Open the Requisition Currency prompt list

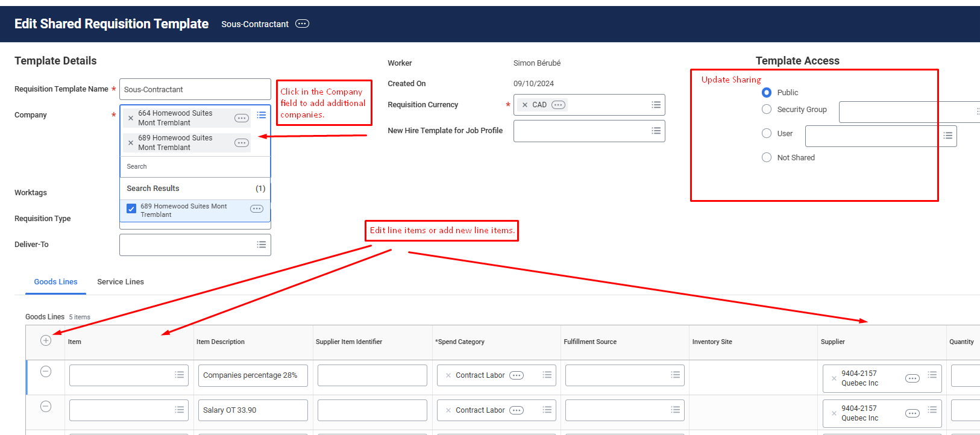tap(656, 105)
